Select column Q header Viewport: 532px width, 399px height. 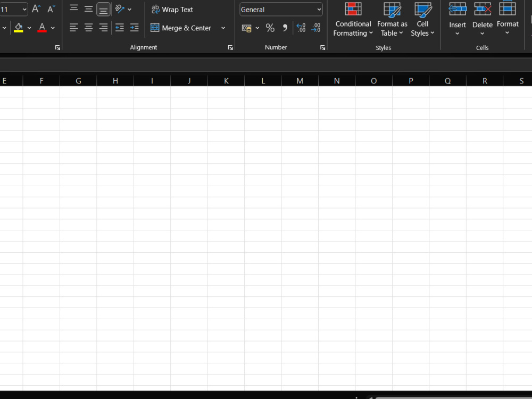pos(448,81)
